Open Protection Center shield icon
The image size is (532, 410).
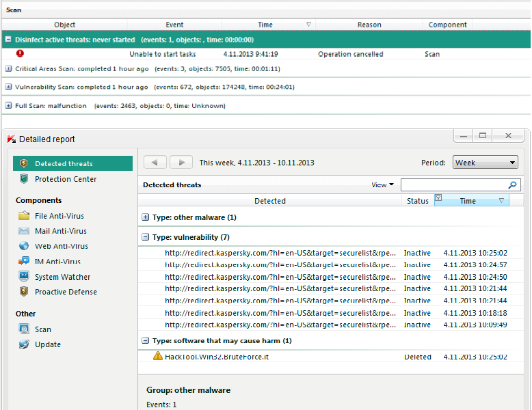tap(24, 179)
